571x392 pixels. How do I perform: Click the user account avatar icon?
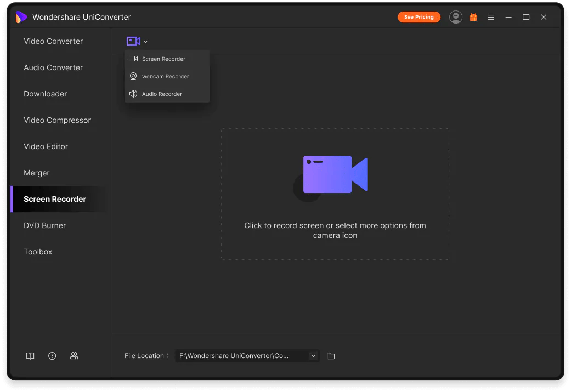click(x=456, y=16)
